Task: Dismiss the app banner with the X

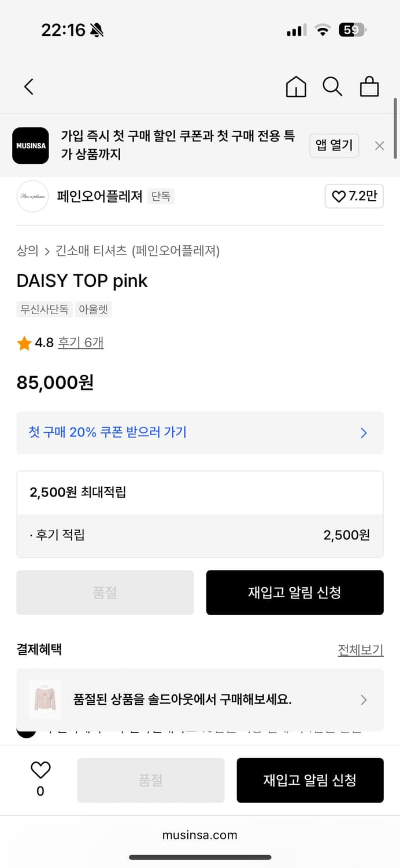Action: tap(379, 145)
